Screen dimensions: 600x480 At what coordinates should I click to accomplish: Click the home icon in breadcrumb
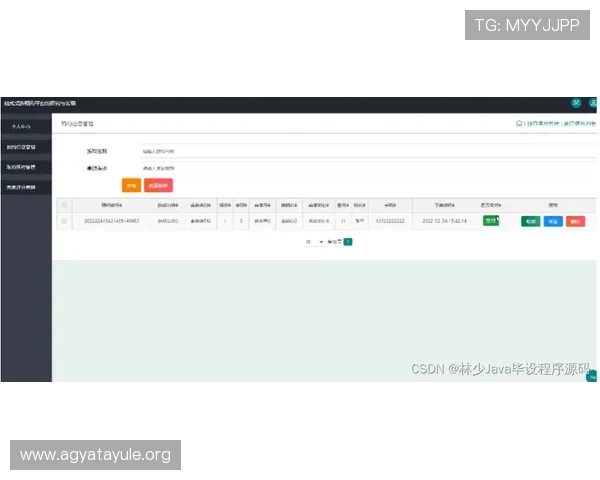[x=519, y=123]
